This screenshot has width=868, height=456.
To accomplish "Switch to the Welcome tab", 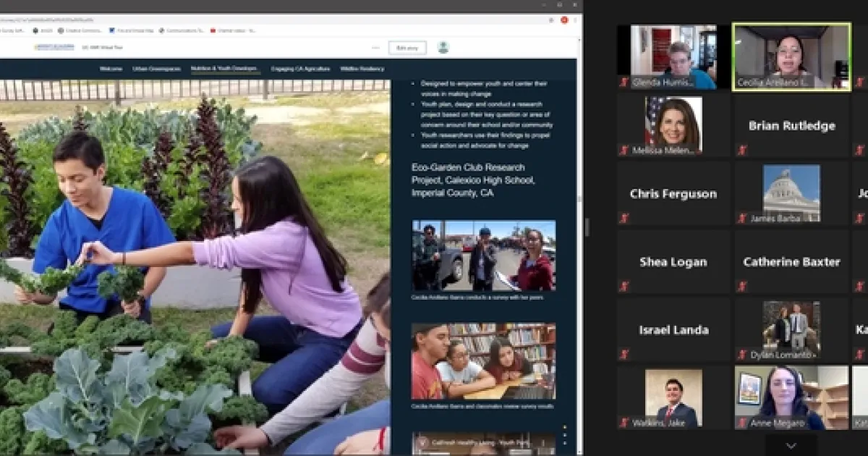I will pos(111,69).
